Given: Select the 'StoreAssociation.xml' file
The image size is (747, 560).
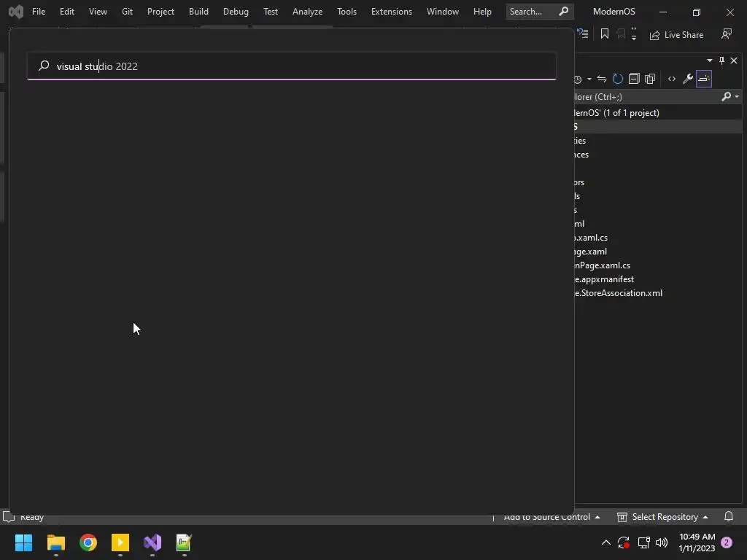Looking at the screenshot, I should click(x=619, y=293).
